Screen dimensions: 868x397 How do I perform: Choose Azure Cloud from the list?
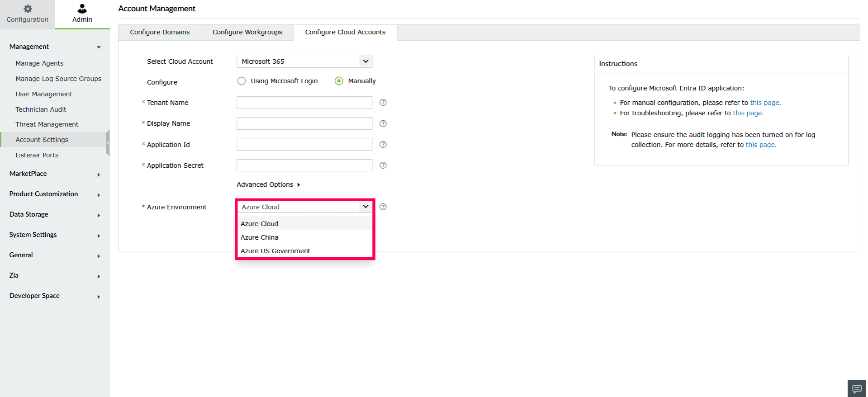(x=304, y=224)
